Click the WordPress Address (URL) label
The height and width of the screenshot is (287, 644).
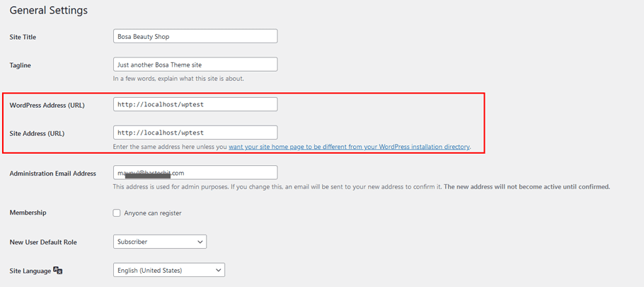47,106
